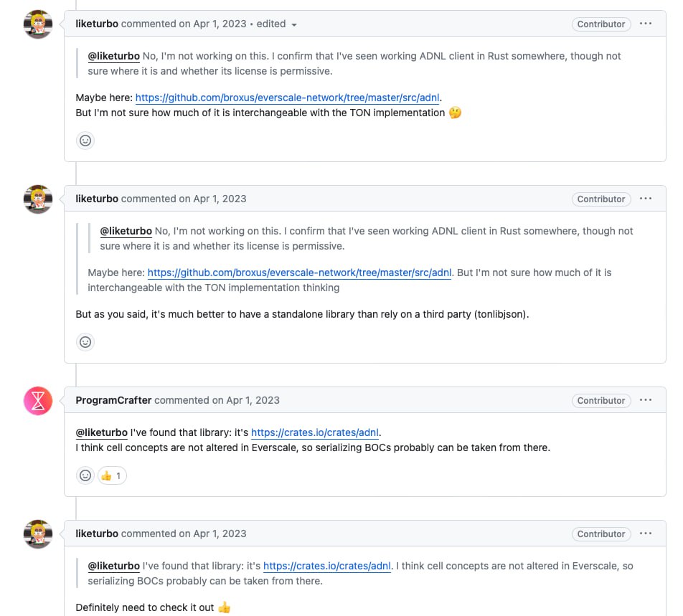Open quoted crates.io link in last comment
Screen dimensions: 683x616
click(327, 566)
